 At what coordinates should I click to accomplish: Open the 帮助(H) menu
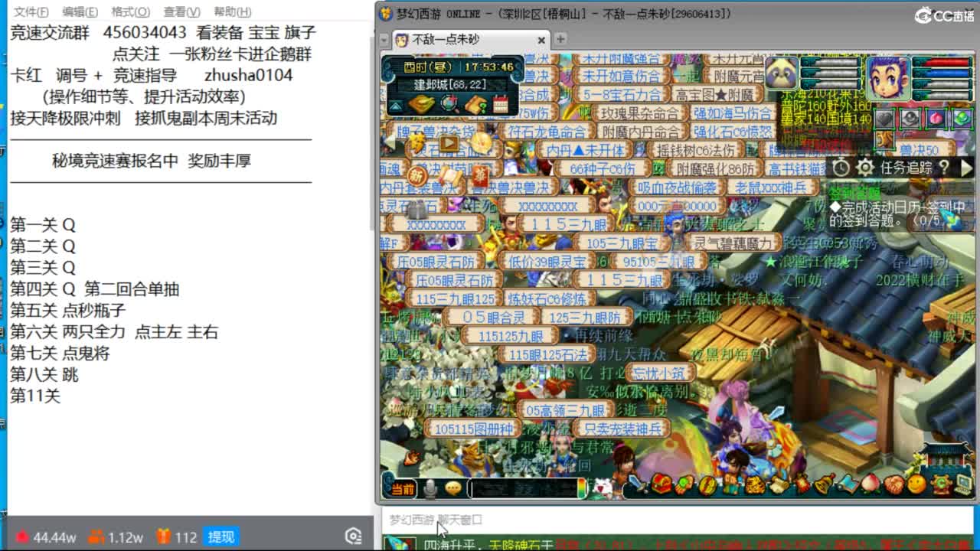(232, 11)
